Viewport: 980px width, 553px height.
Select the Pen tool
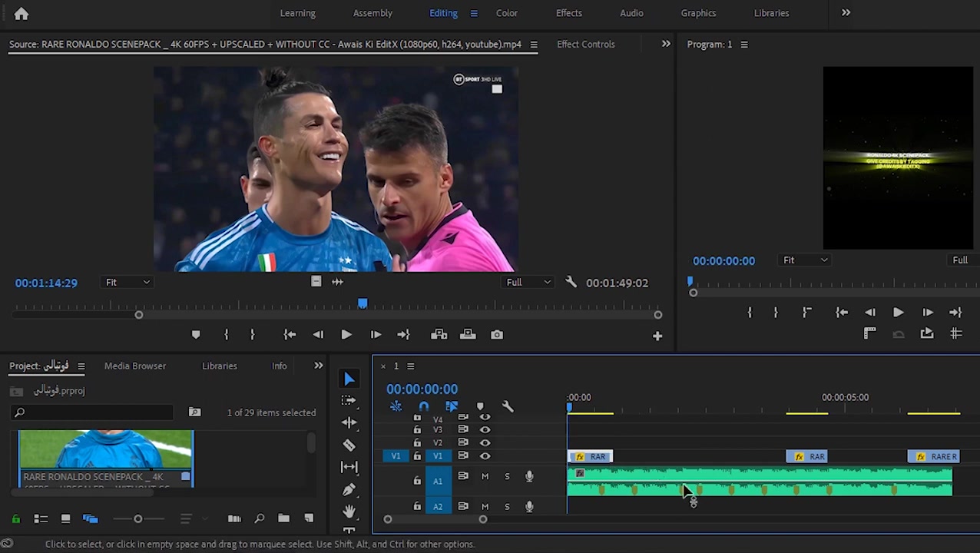[349, 489]
